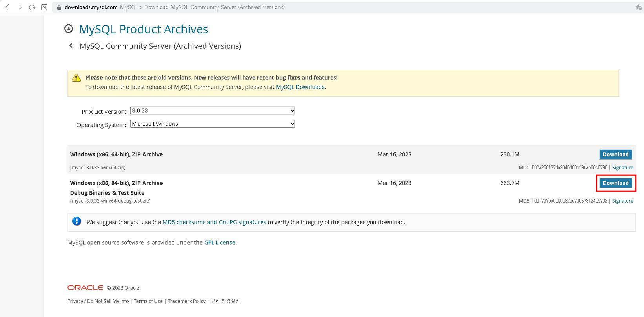Download the 230.1M ZIP Archive

[x=616, y=154]
